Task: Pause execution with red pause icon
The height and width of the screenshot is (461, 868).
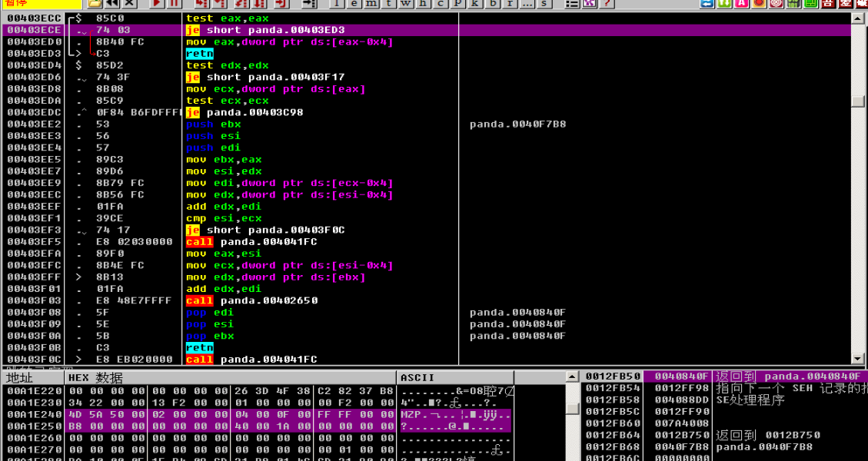Action: [175, 3]
